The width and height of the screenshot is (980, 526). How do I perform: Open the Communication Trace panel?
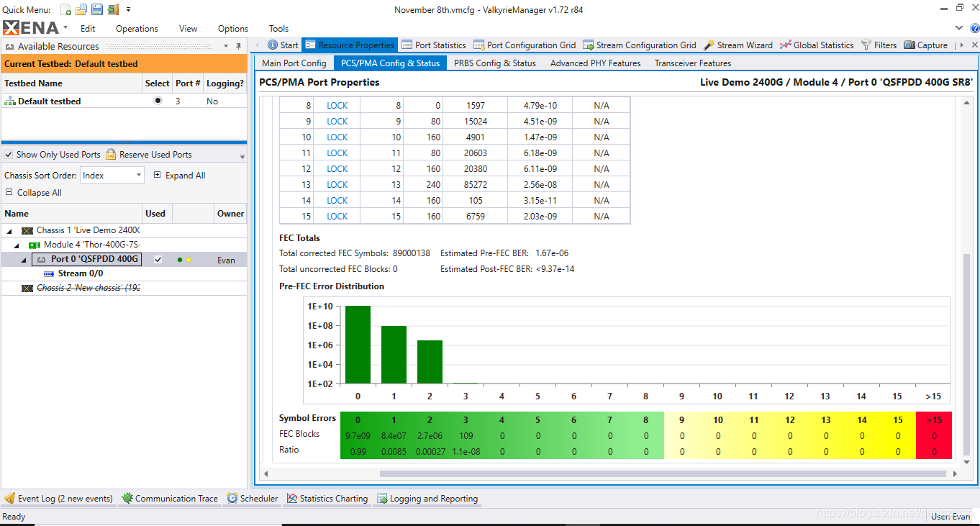point(170,498)
